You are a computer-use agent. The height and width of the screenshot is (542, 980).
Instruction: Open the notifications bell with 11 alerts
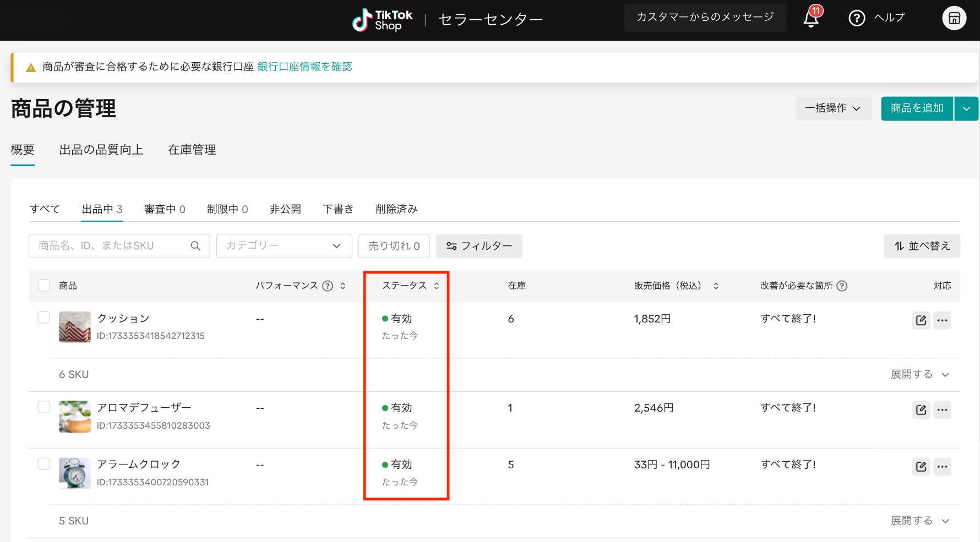click(x=810, y=17)
